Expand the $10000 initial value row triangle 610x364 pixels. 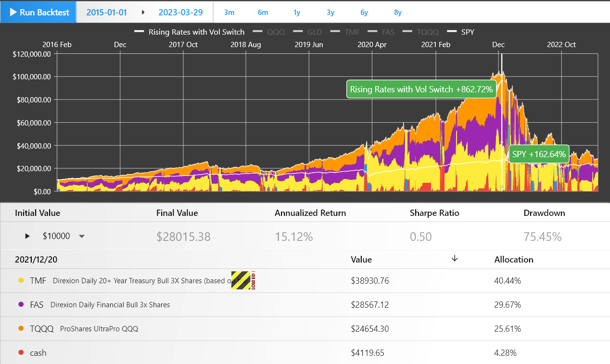point(27,236)
